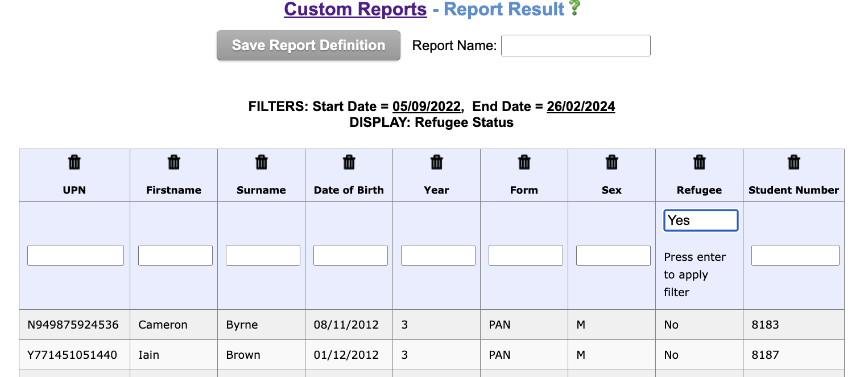Image resolution: width=868 pixels, height=377 pixels.
Task: Remove the Date of Birth column
Action: click(349, 162)
